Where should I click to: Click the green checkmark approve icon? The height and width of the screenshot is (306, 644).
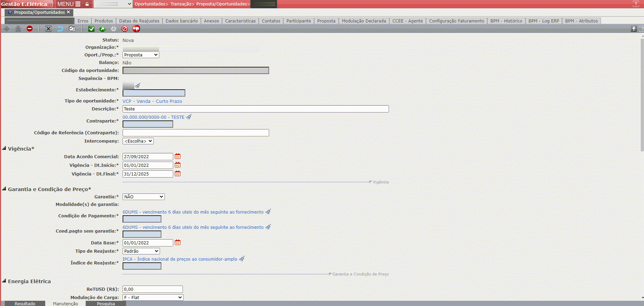[91, 29]
